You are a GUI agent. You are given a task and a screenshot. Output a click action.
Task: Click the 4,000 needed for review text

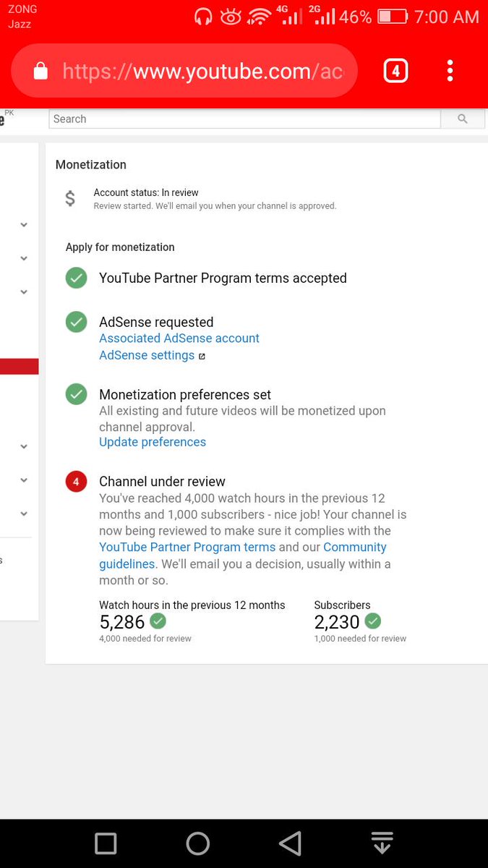[x=145, y=639]
